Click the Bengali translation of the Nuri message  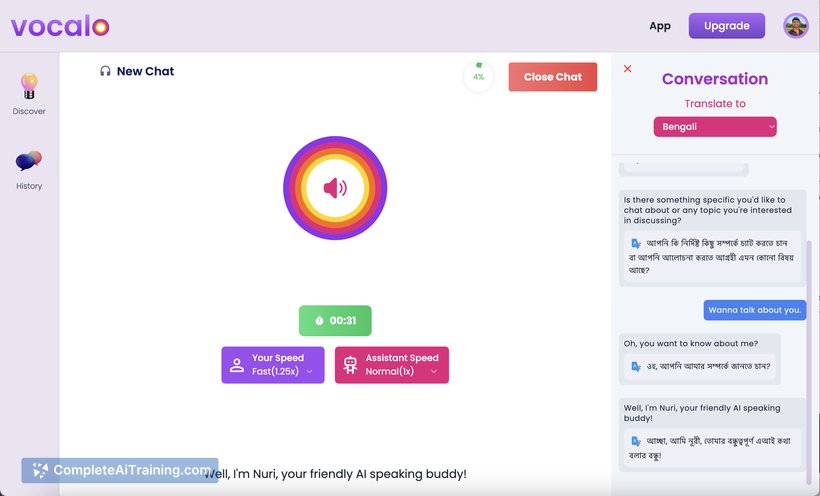pyautogui.click(x=712, y=448)
